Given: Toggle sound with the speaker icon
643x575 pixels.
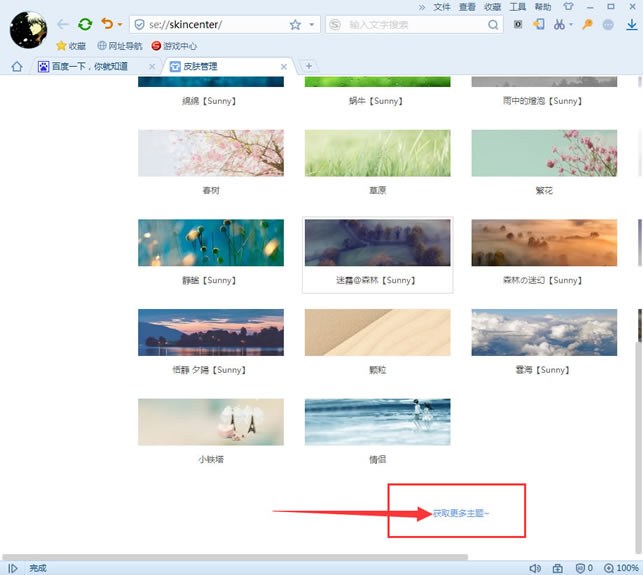Looking at the screenshot, I should [x=534, y=568].
